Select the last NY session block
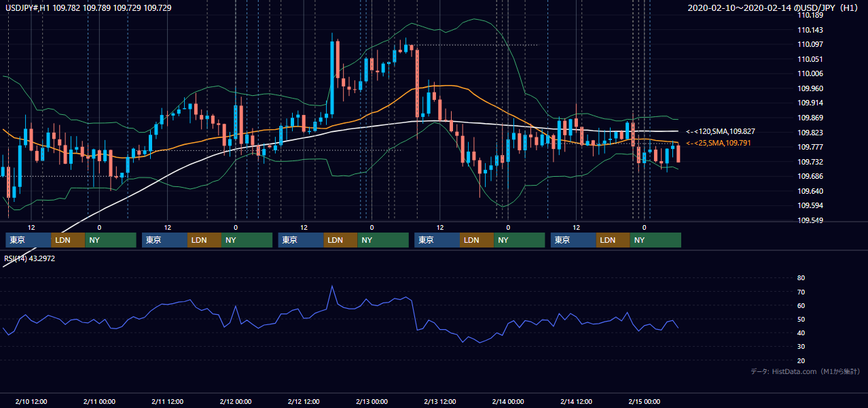The height and width of the screenshot is (408, 868). click(x=655, y=240)
